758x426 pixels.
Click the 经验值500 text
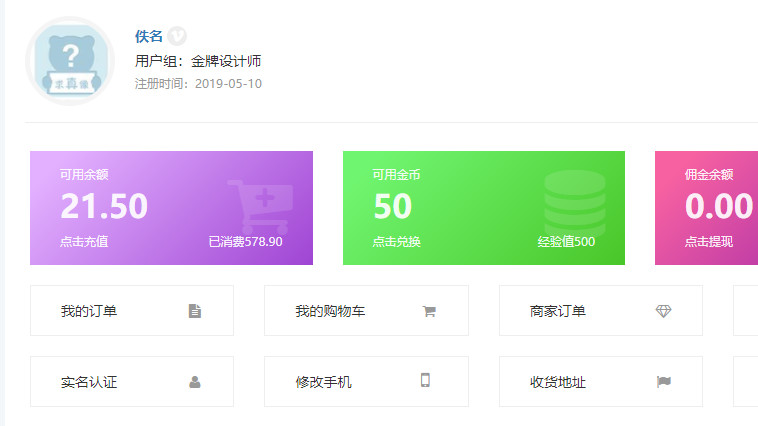point(566,241)
